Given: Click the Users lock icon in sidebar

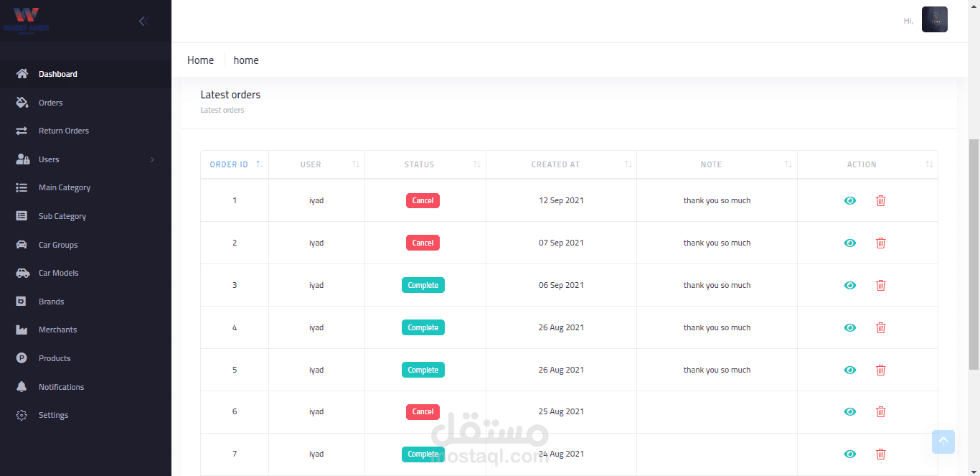Looking at the screenshot, I should [x=22, y=159].
